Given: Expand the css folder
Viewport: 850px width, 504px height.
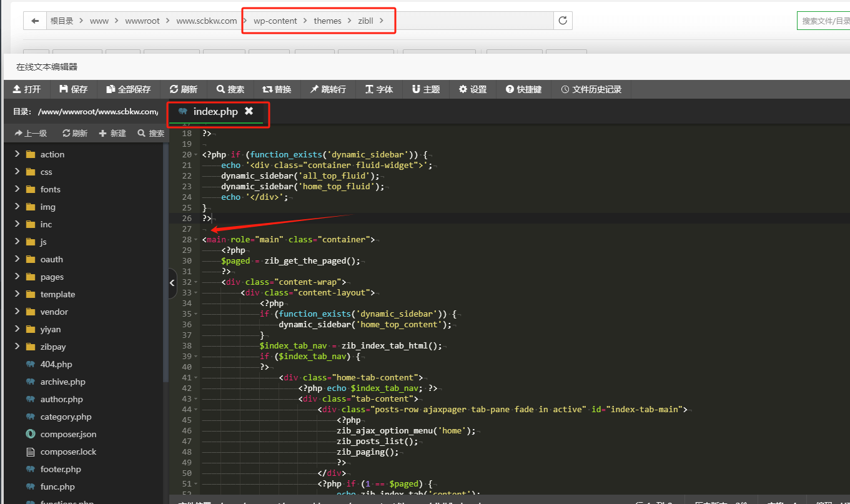Looking at the screenshot, I should [17, 172].
